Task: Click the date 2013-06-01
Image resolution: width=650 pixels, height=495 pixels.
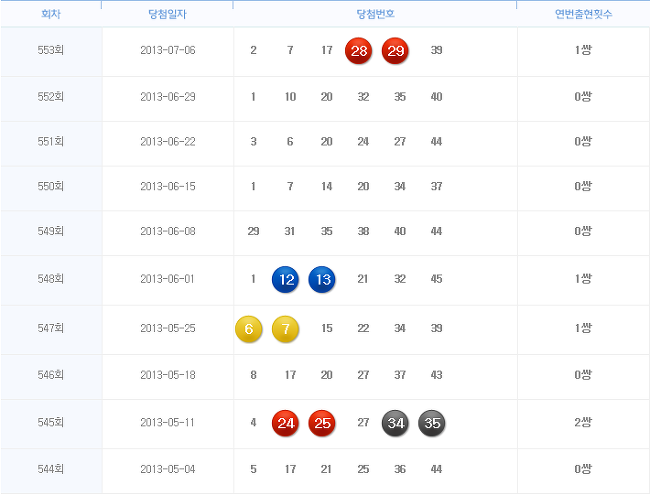Action: (167, 279)
